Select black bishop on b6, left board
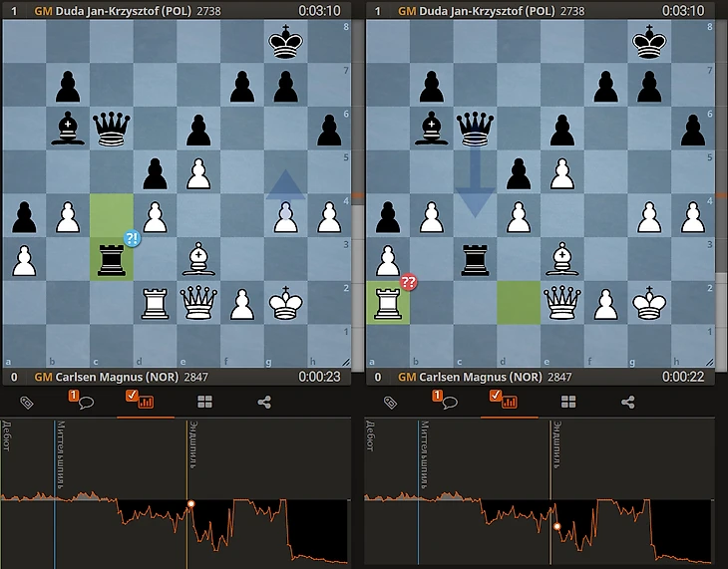 pos(68,129)
